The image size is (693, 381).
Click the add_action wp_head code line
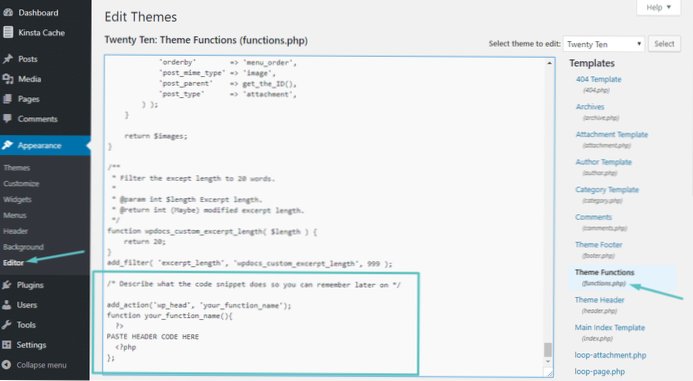click(199, 305)
